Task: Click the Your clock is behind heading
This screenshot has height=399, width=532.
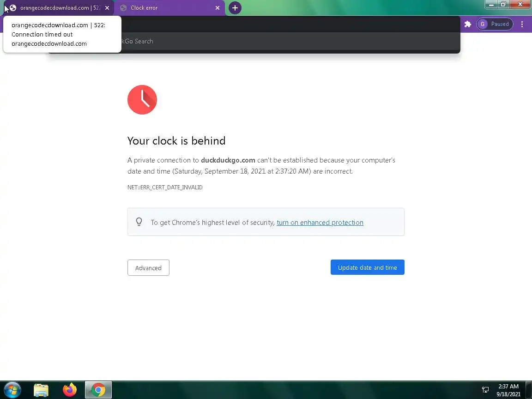Action: click(176, 140)
